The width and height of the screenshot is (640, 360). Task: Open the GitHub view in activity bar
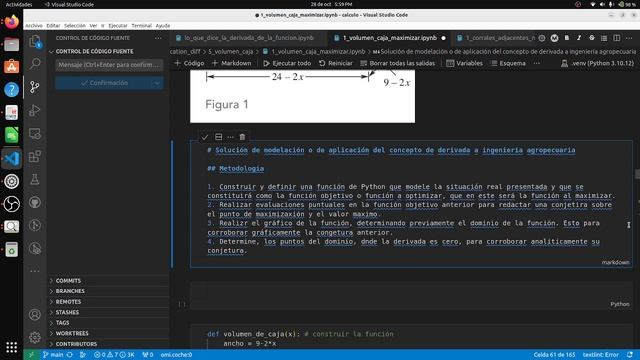pos(35,202)
